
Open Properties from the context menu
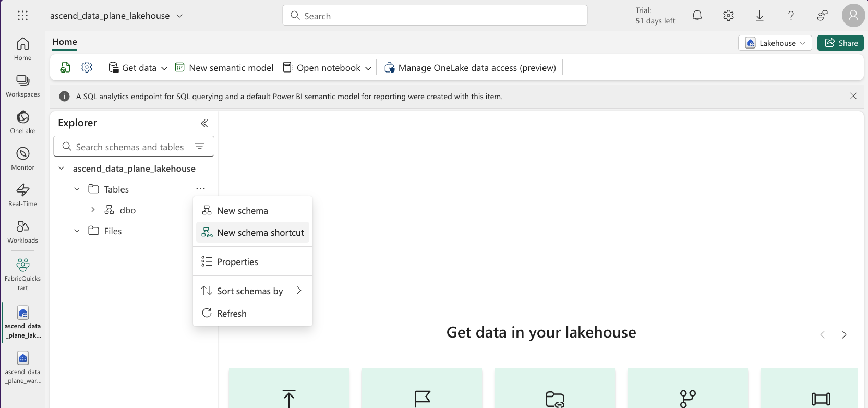click(x=252, y=261)
